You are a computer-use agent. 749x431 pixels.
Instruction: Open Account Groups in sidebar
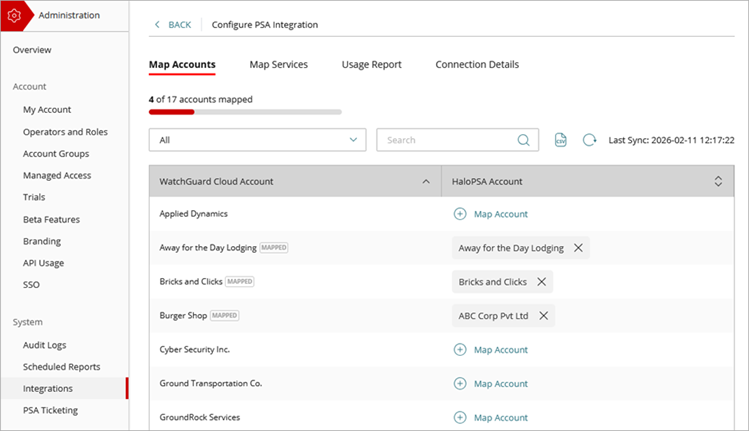(56, 154)
